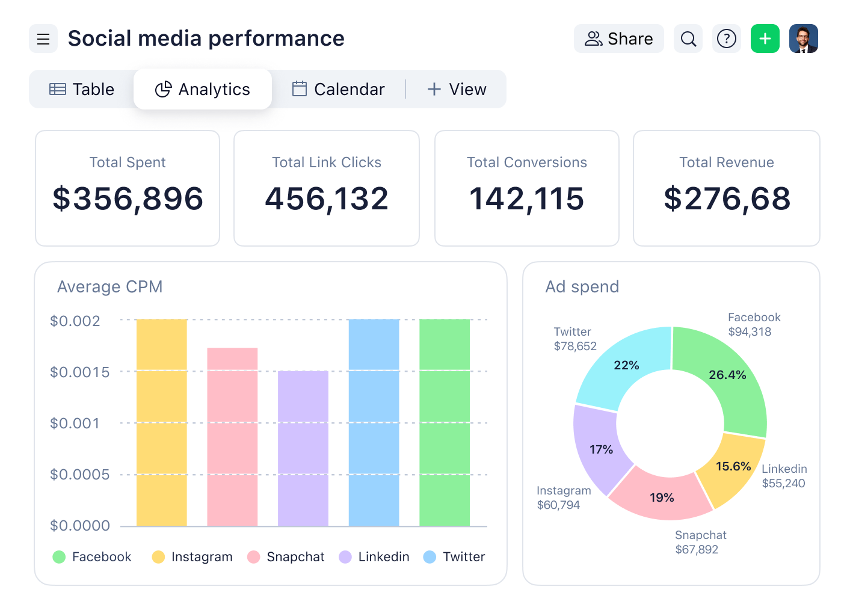Click the $0.0015 axis label
This screenshot has height=616, width=847.
(x=80, y=372)
